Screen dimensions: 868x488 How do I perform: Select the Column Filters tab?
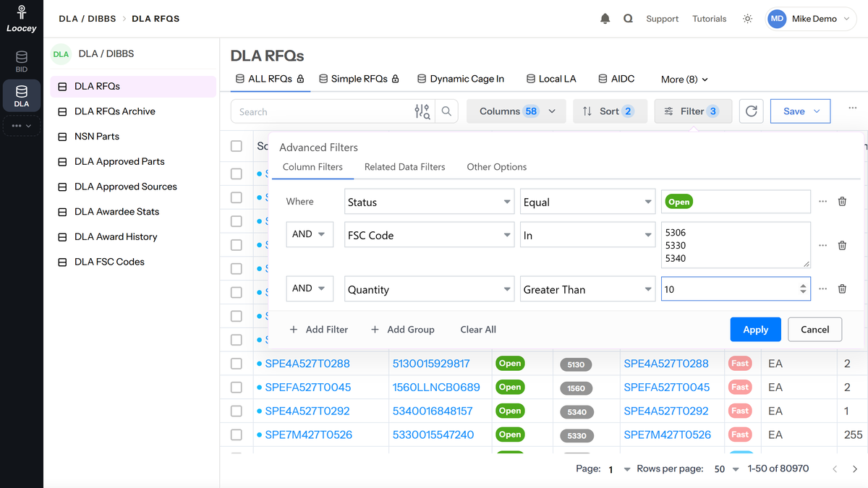pos(312,167)
